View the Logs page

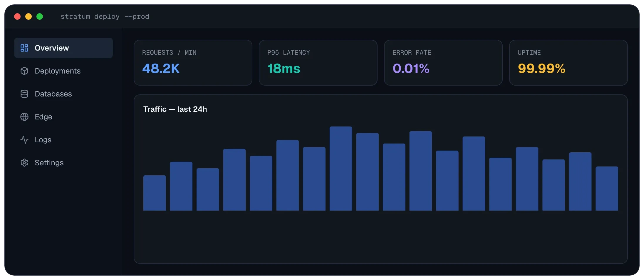click(x=63, y=140)
